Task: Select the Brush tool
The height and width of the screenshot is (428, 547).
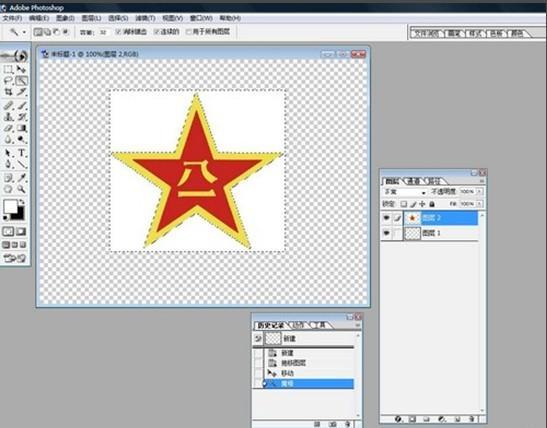Action: pyautogui.click(x=21, y=105)
